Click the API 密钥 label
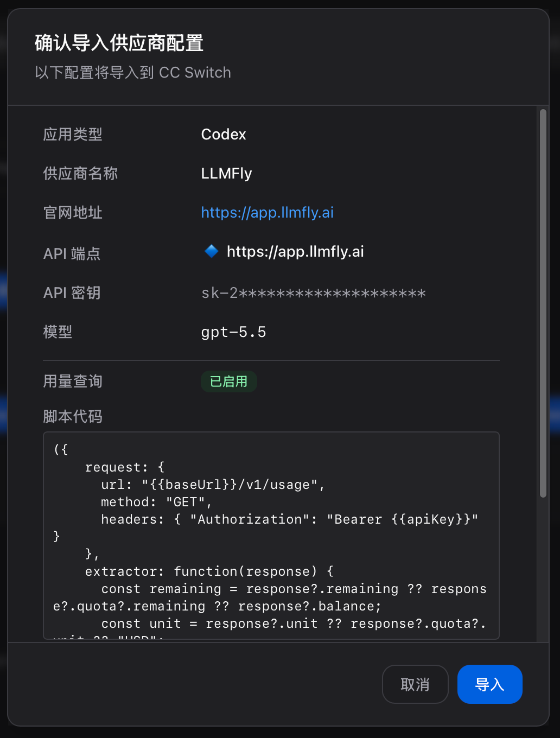Viewport: 560px width, 738px height. click(72, 292)
